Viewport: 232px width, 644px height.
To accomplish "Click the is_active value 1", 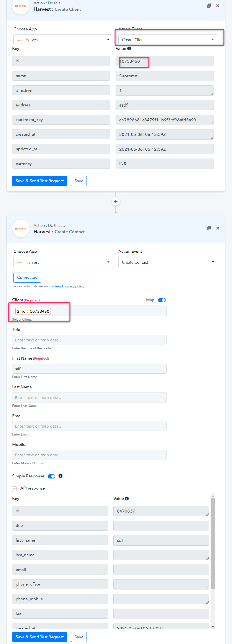I will (x=165, y=91).
